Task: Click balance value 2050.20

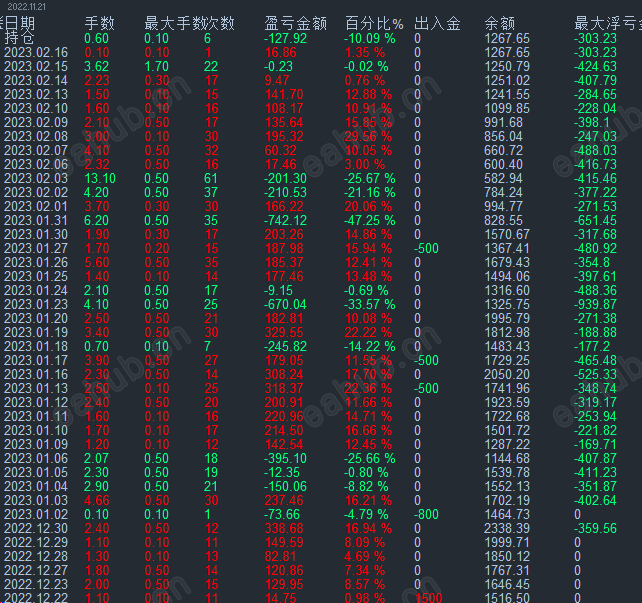Action: click(507, 374)
